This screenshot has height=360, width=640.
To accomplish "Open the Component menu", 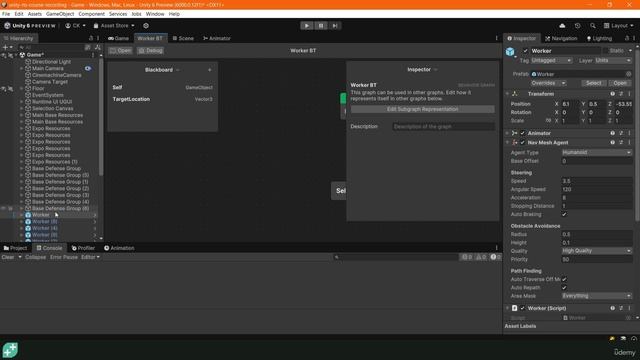I will click(x=91, y=14).
